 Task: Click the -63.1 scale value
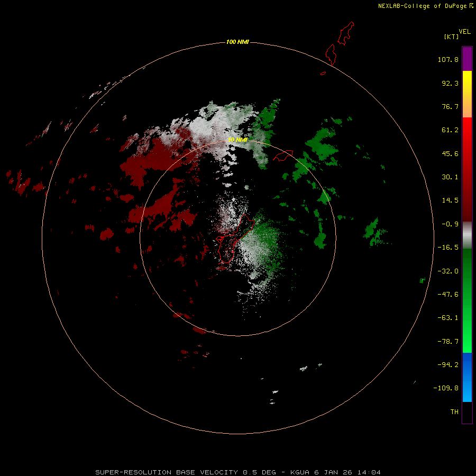(x=448, y=318)
